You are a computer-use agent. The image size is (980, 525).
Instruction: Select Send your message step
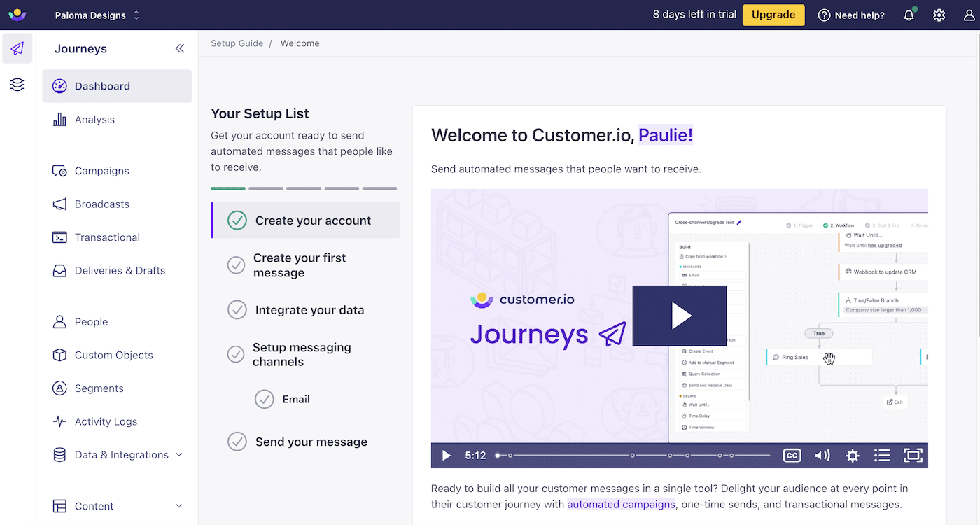coord(305,442)
